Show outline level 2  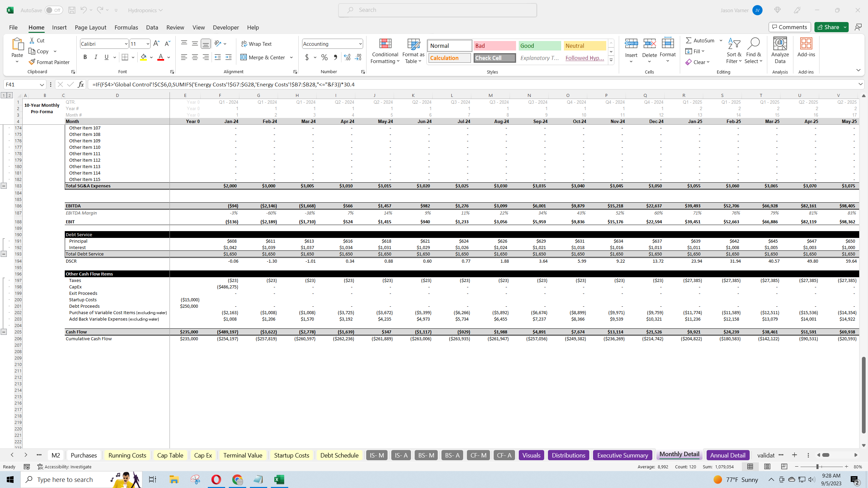[9, 95]
